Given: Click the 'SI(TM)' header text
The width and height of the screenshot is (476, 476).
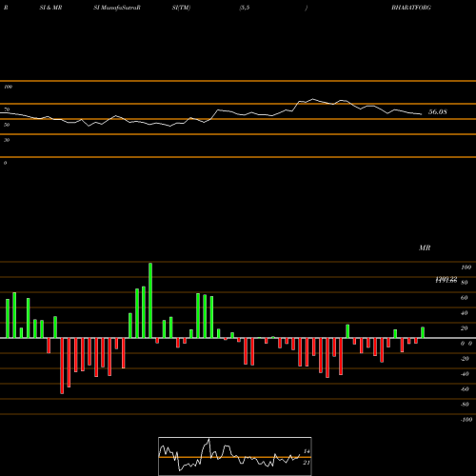Looking at the screenshot, I should coord(181,8).
